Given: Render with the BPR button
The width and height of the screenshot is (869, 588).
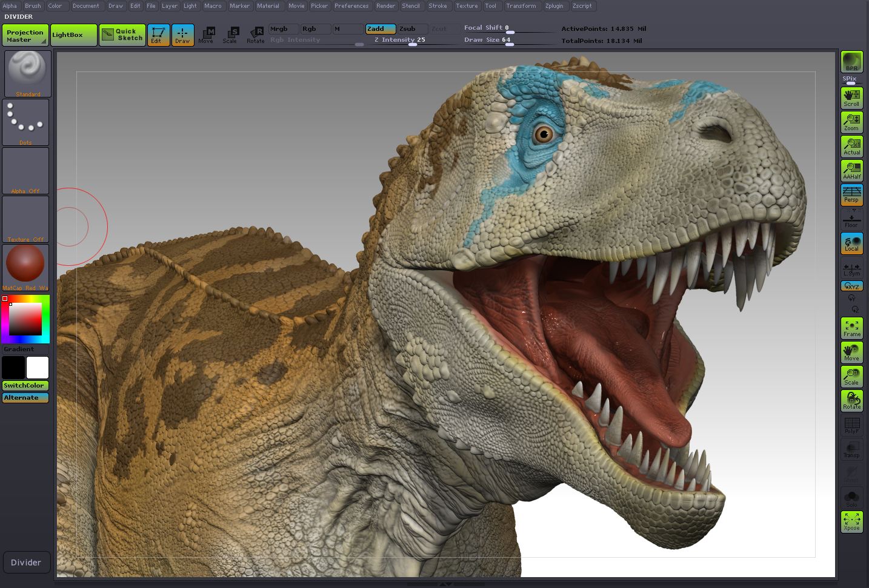Looking at the screenshot, I should (x=851, y=62).
